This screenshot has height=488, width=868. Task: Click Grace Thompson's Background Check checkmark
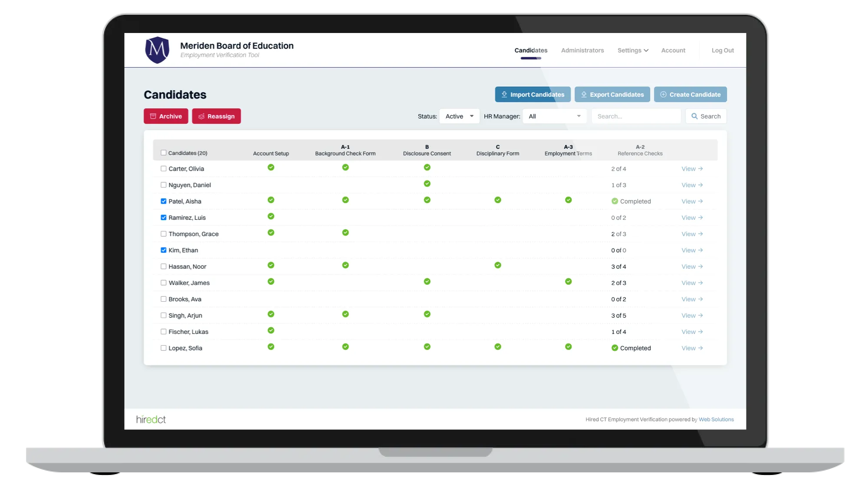coord(345,232)
